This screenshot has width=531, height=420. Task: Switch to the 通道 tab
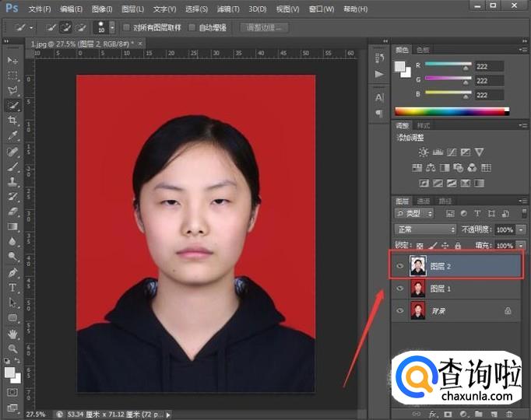coord(425,201)
